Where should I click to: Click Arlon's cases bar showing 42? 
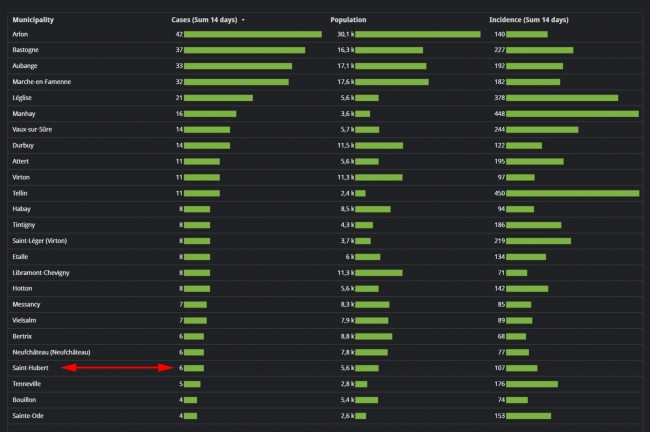tap(253, 34)
